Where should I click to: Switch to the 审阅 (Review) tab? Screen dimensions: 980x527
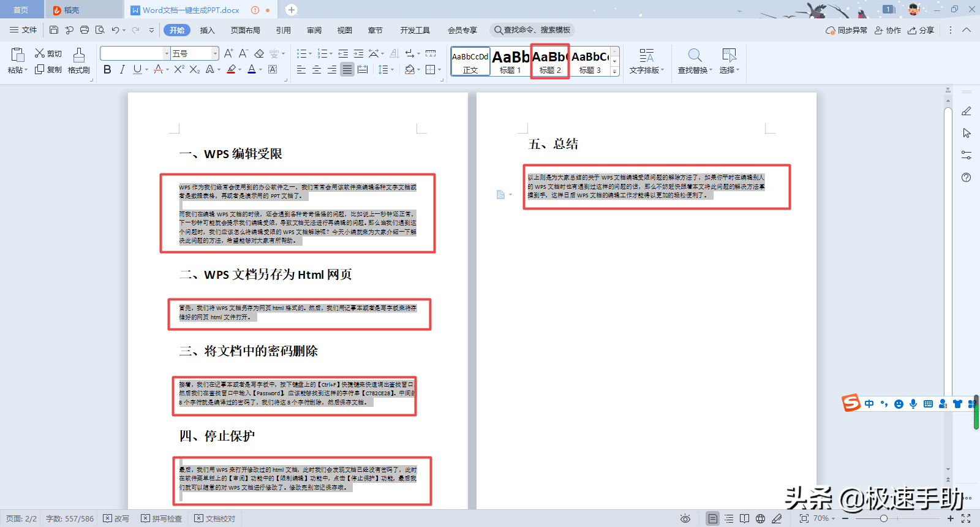click(314, 30)
